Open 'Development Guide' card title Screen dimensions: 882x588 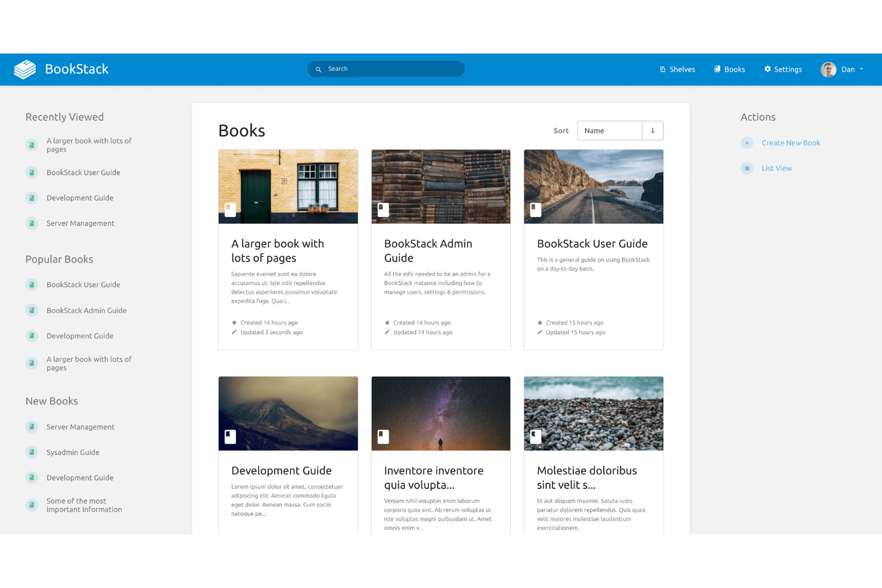281,471
